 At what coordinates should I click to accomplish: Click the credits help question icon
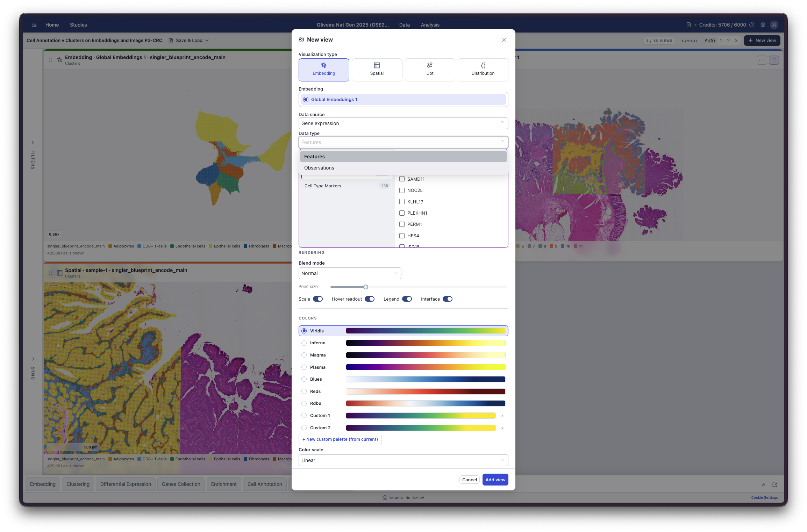click(751, 25)
